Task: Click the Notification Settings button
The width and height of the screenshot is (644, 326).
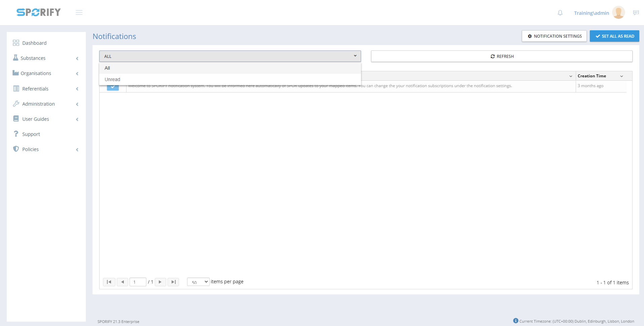Action: tap(554, 36)
